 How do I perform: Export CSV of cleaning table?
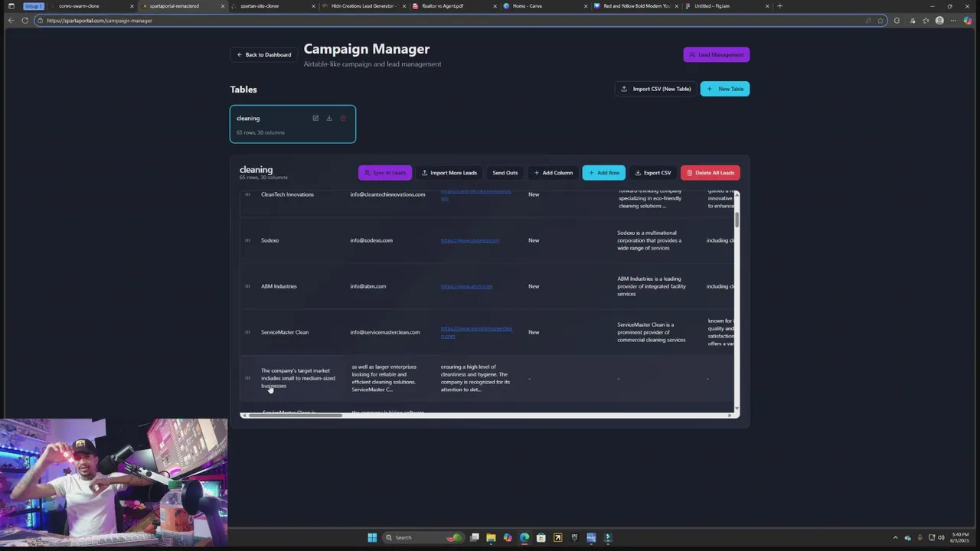pyautogui.click(x=652, y=173)
